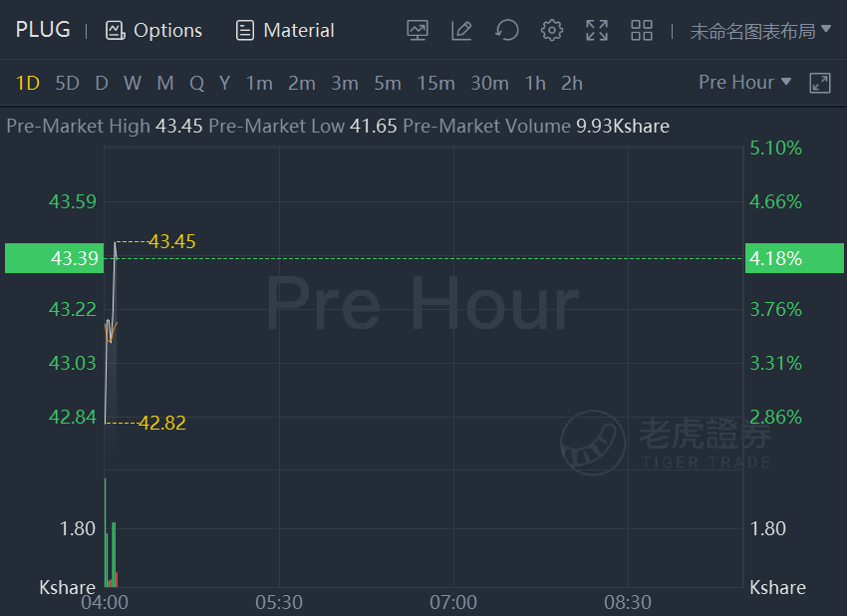Click the PLUG ticker symbol
Screen dimensions: 847x616
coord(43,30)
